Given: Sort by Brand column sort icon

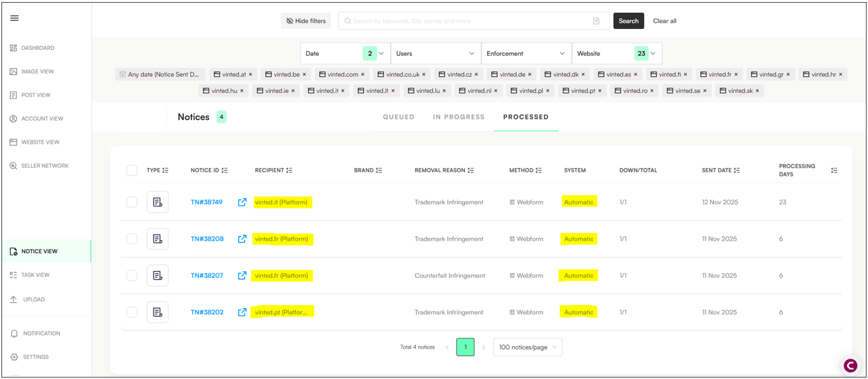Looking at the screenshot, I should (379, 171).
